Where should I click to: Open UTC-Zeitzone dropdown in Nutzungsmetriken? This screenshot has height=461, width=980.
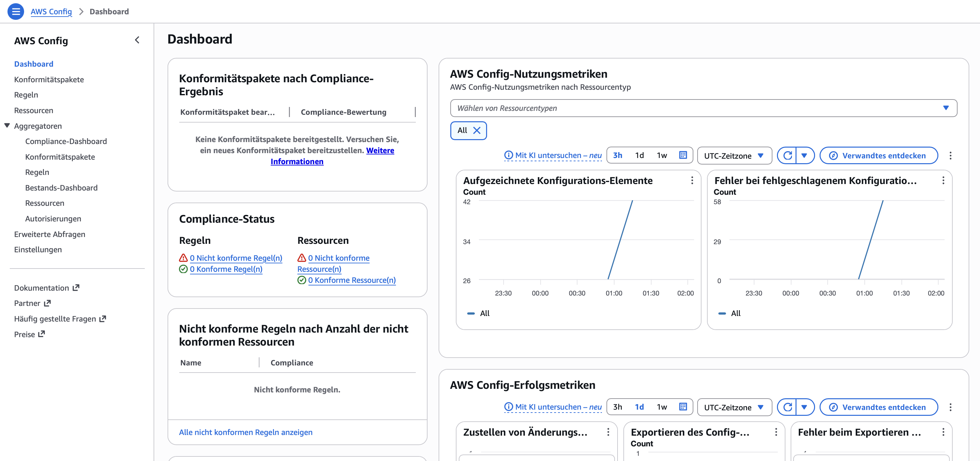coord(734,155)
